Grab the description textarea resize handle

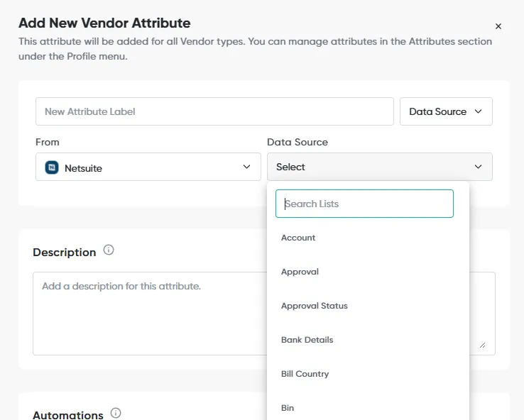pyautogui.click(x=482, y=346)
